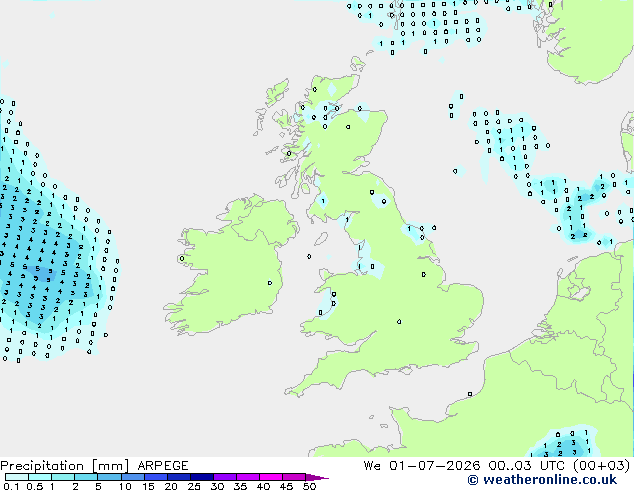
Task: Click the '00..03 UTC' time range text
Action: coord(527,466)
